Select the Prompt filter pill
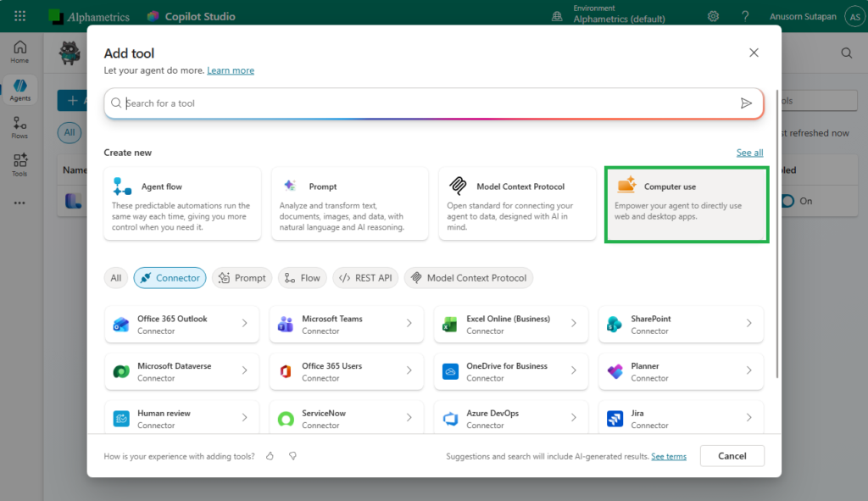Image resolution: width=868 pixels, height=501 pixels. (242, 278)
